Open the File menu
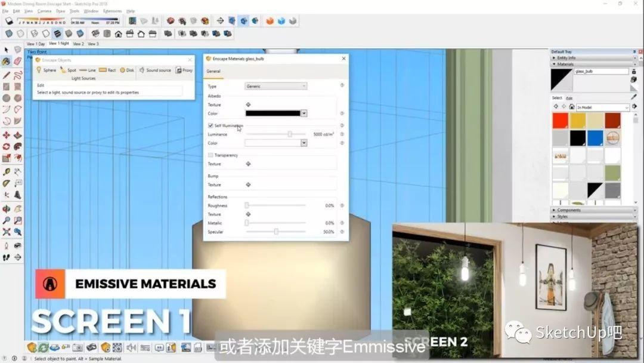Image resolution: width=644 pixels, height=363 pixels. pos(5,11)
